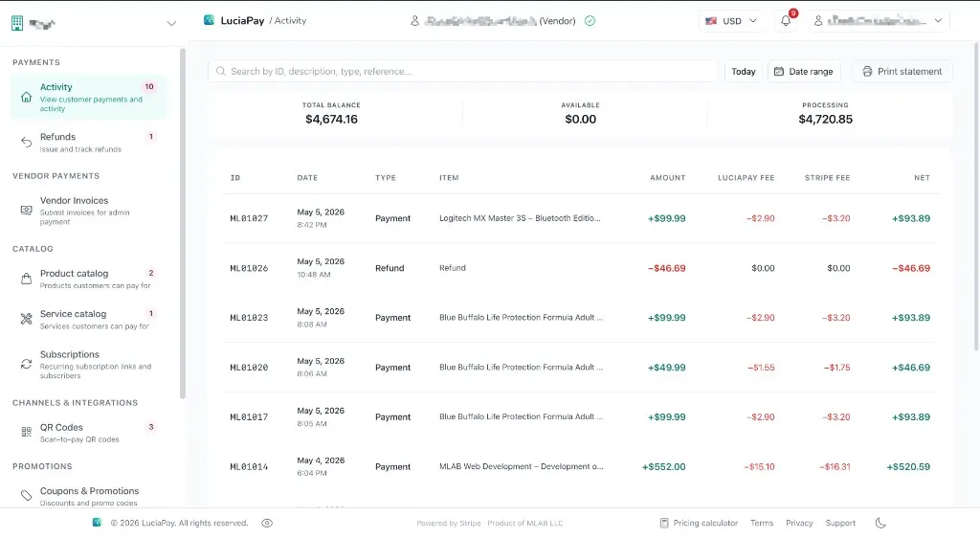980x538 pixels.
Task: Click the LuciaPay logo icon in header
Action: [x=209, y=20]
